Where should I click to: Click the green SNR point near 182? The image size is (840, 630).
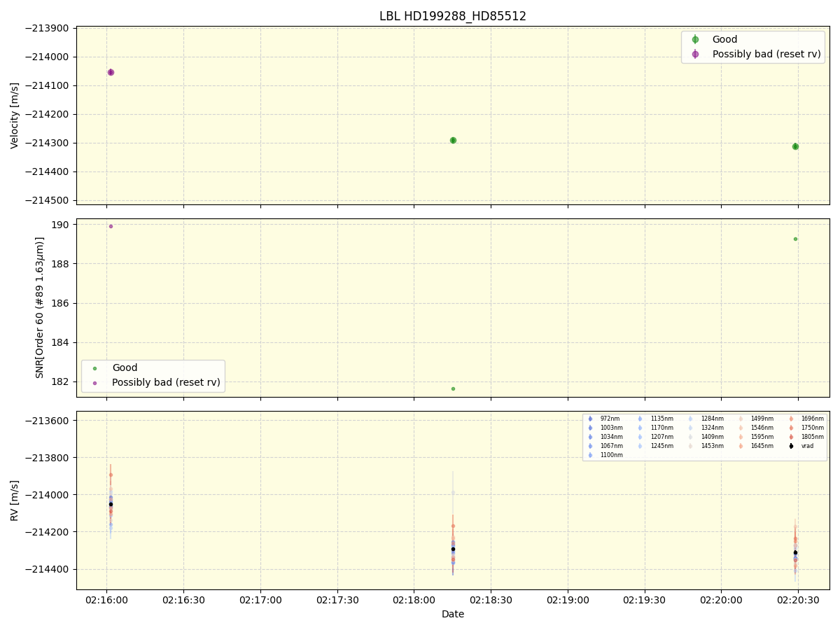click(453, 388)
